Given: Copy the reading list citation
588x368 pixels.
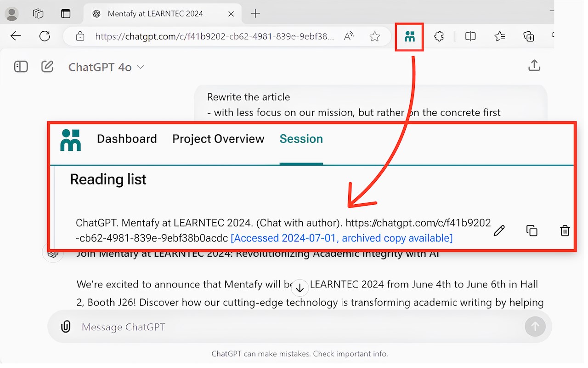Looking at the screenshot, I should pyautogui.click(x=532, y=230).
